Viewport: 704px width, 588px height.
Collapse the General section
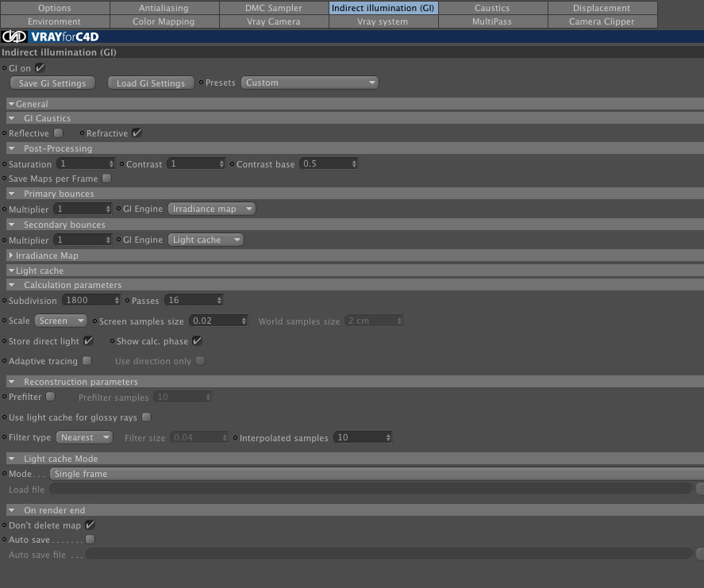point(12,104)
